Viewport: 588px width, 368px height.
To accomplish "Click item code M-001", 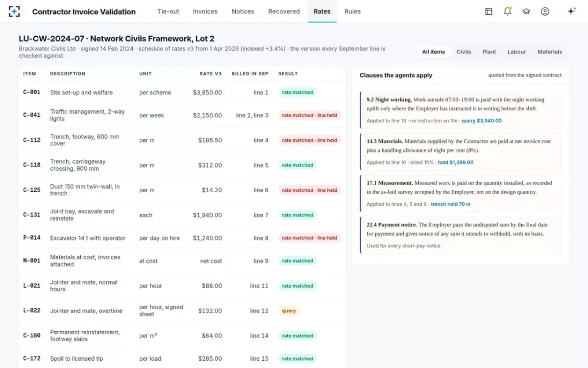I will point(32,261).
